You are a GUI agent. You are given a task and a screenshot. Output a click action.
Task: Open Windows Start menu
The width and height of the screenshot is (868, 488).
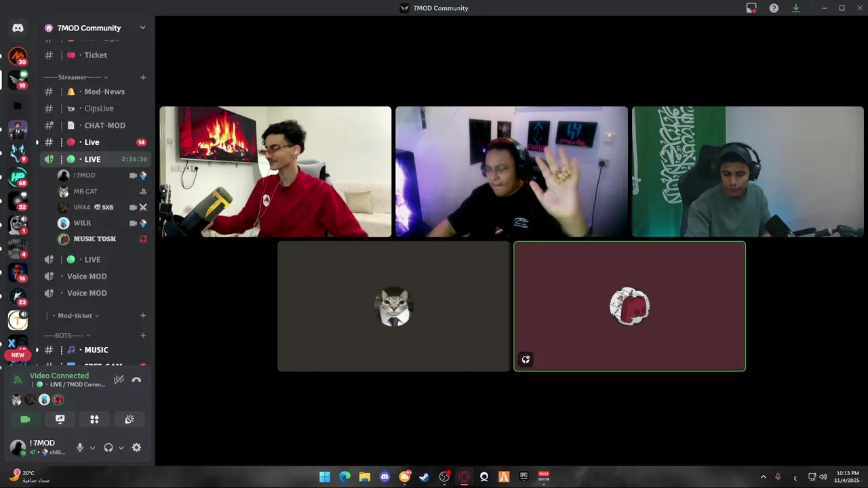325,476
